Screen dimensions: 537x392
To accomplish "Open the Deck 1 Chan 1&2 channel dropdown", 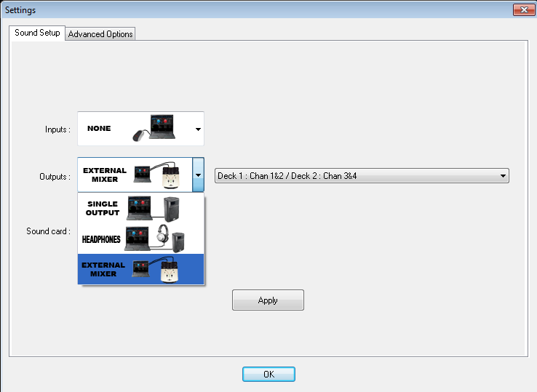I will (x=362, y=175).
